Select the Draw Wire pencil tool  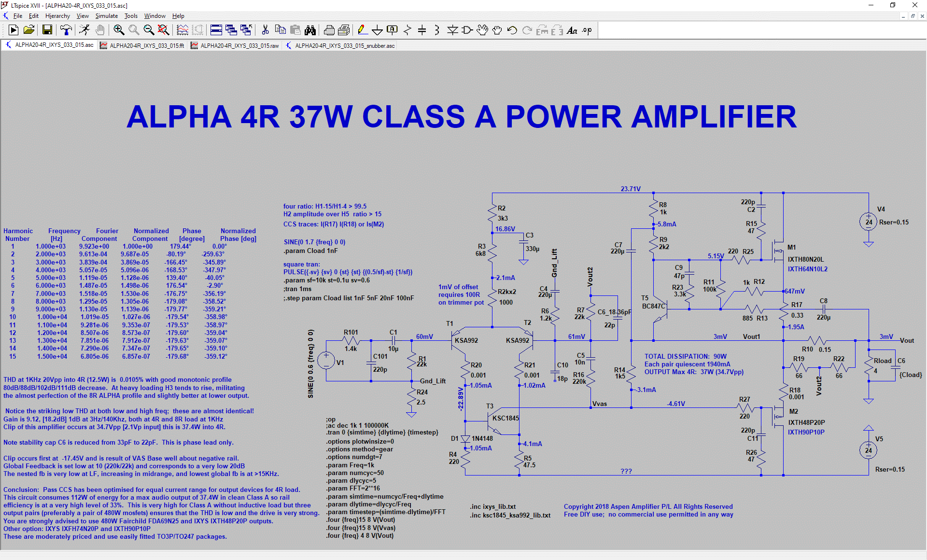pos(362,30)
